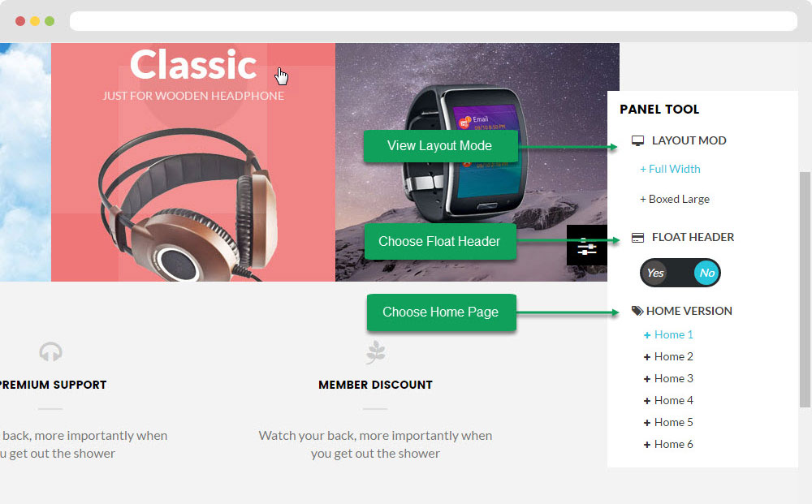Click the Choose Home Page button
The height and width of the screenshot is (504, 812).
441,312
